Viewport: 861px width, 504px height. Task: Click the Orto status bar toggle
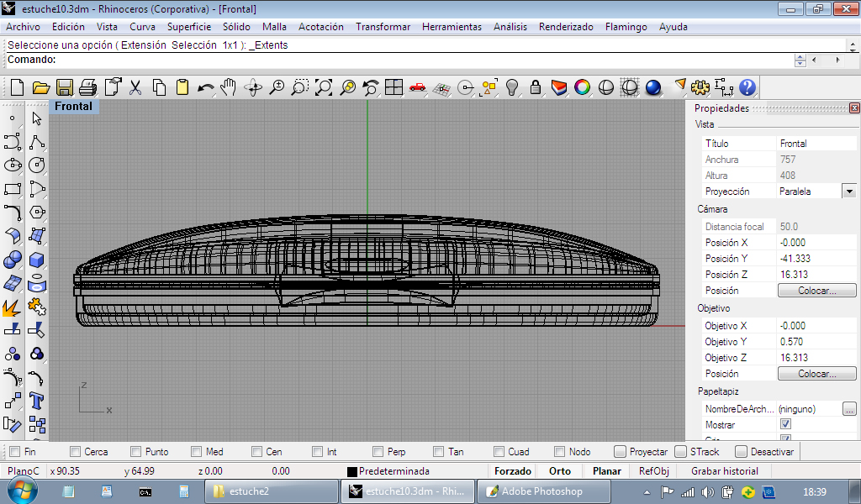[x=559, y=471]
